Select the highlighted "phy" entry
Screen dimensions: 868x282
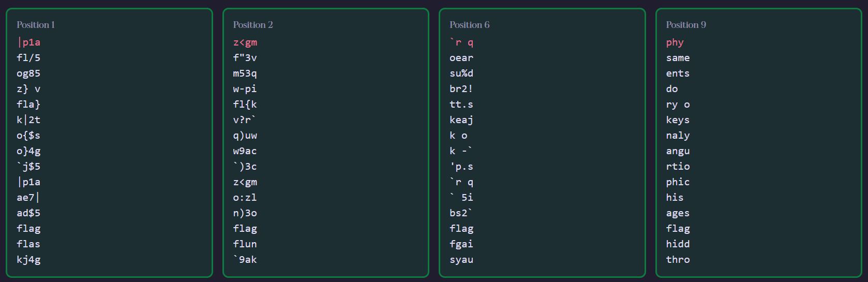click(x=675, y=42)
